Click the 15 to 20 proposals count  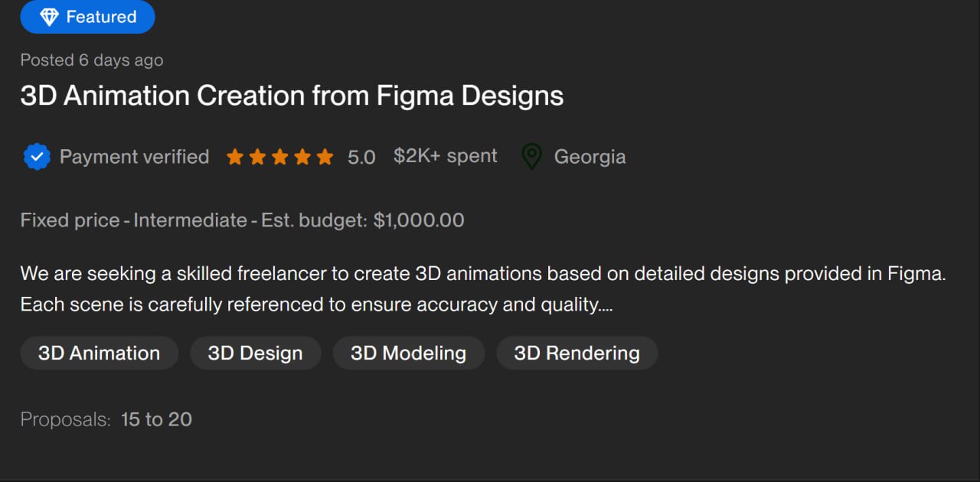(x=156, y=419)
